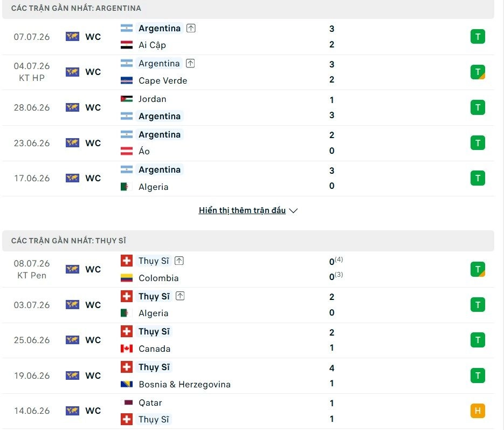Open the Argentina vs Algeria 17.06.26 match row

[x=248, y=179]
